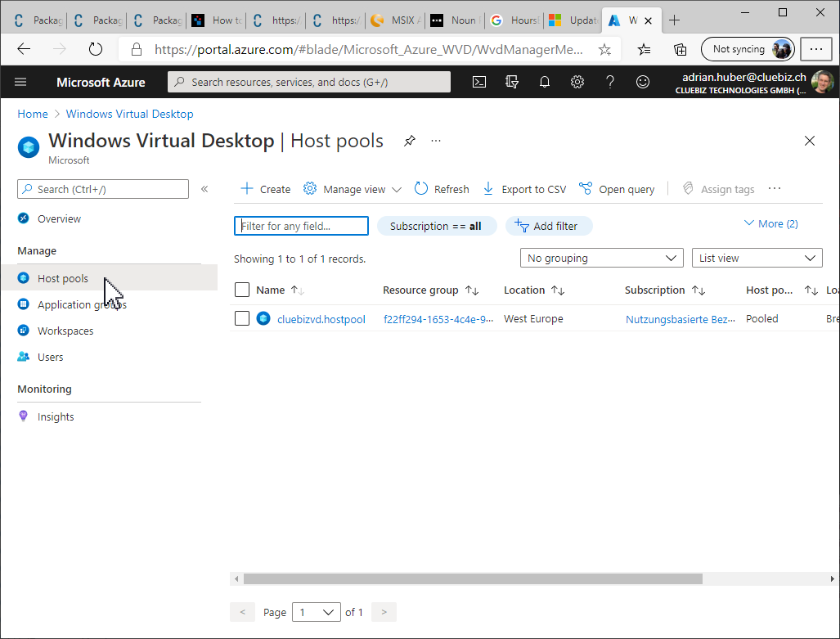This screenshot has width=840, height=639.
Task: Open Workspaces menu item
Action: pyautogui.click(x=65, y=331)
